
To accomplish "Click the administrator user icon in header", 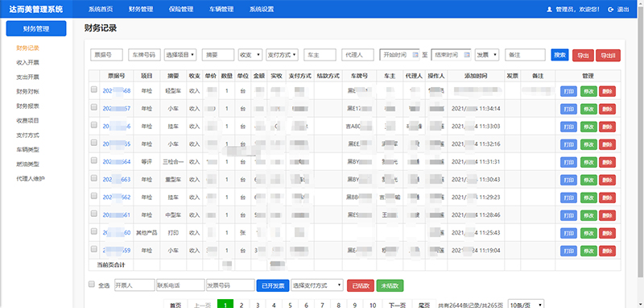I will coord(549,9).
